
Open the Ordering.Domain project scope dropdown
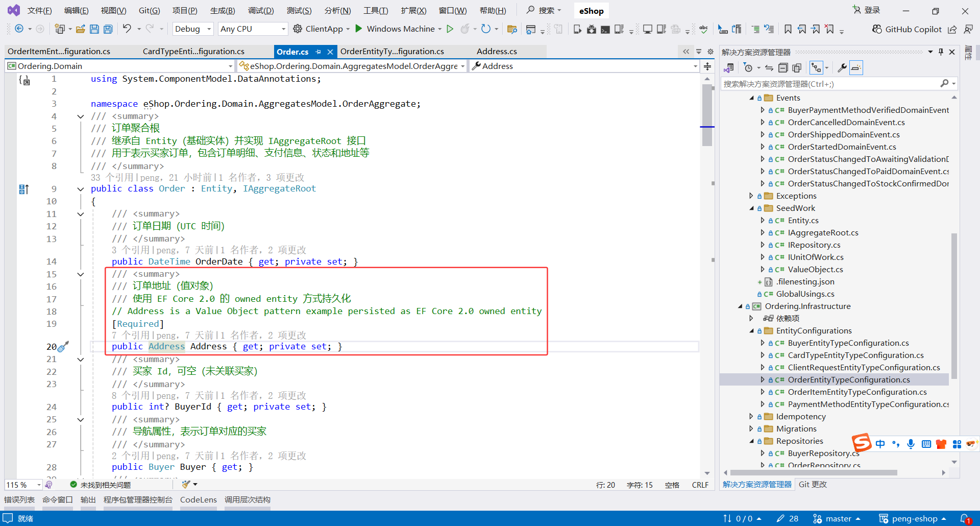click(x=119, y=66)
